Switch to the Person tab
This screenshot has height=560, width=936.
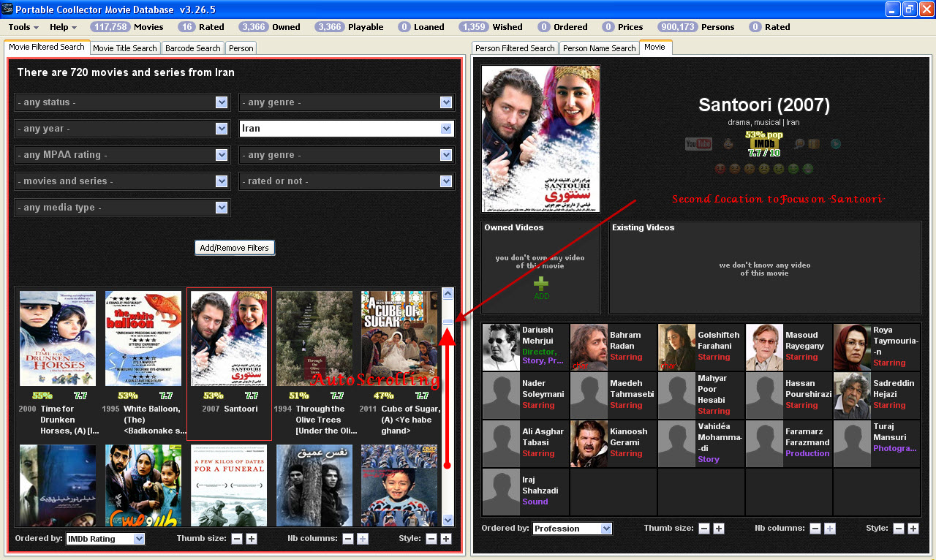(x=241, y=48)
